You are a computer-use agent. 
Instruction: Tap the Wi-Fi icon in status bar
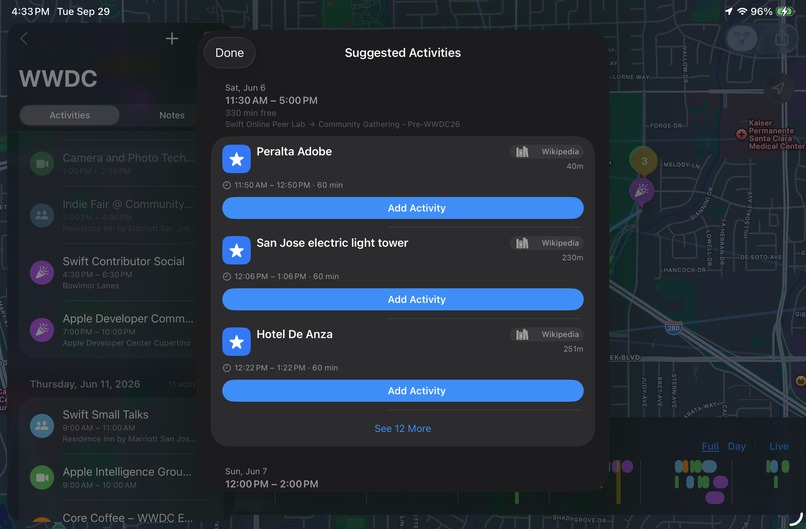tap(742, 11)
